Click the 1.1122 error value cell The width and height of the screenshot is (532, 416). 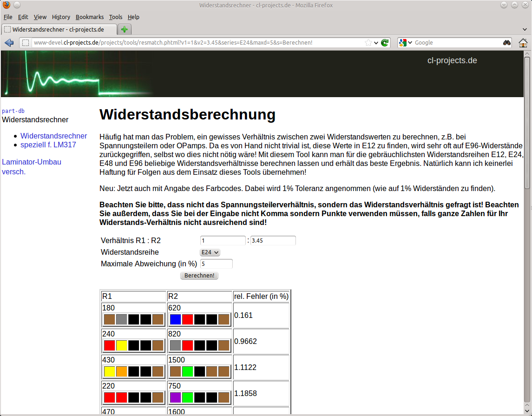pos(261,368)
